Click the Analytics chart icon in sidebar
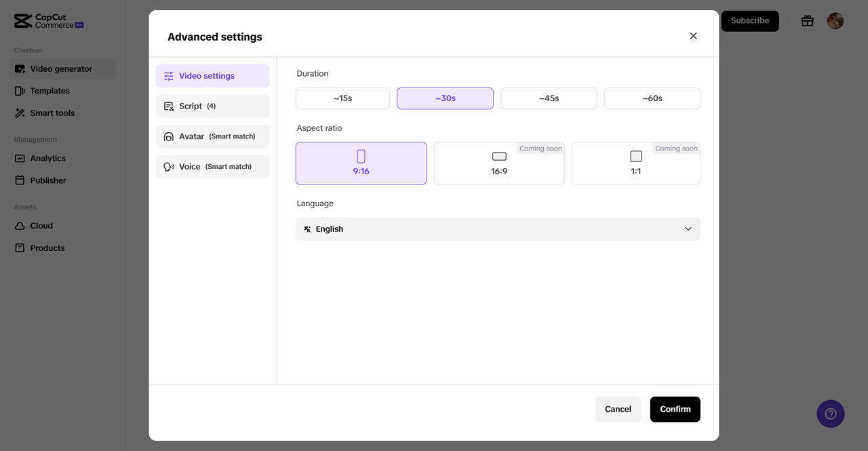The width and height of the screenshot is (868, 451). click(20, 158)
